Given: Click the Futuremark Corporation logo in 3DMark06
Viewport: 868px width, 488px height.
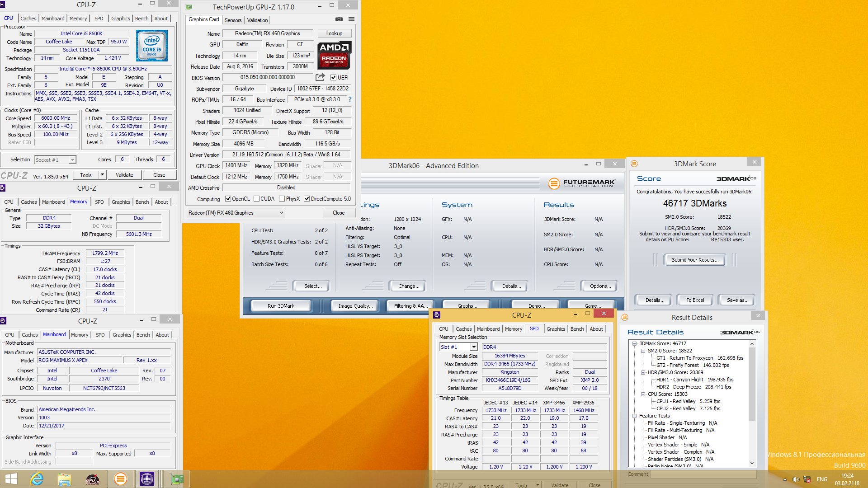Looking at the screenshot, I should pyautogui.click(x=581, y=183).
